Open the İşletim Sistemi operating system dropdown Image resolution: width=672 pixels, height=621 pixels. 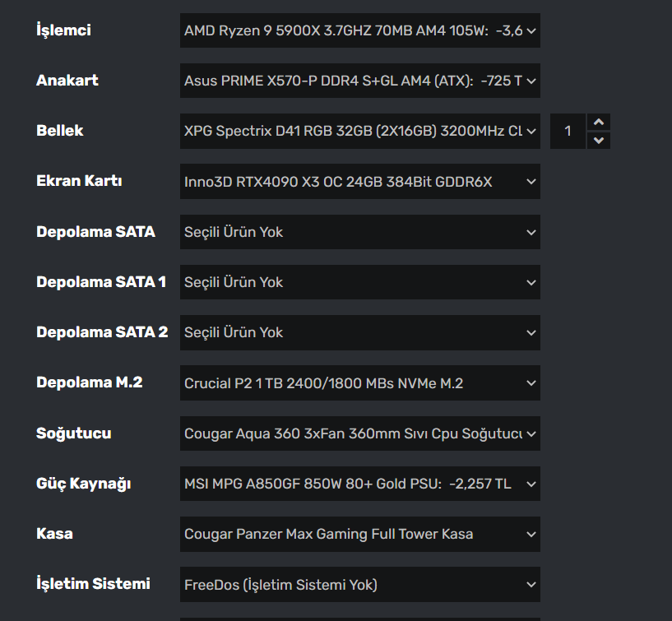359,585
